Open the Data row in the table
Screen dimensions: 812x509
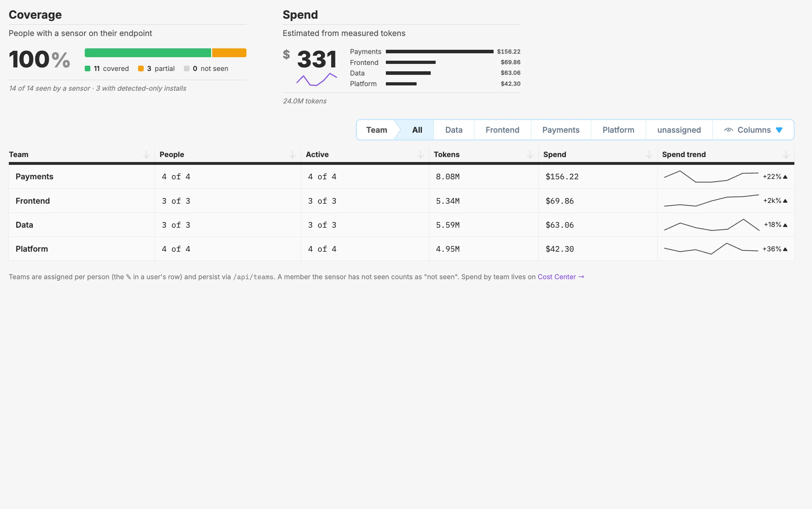401,225
